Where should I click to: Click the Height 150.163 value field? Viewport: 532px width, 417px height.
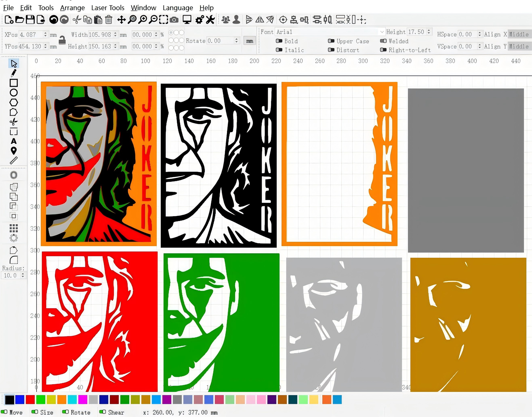100,46
